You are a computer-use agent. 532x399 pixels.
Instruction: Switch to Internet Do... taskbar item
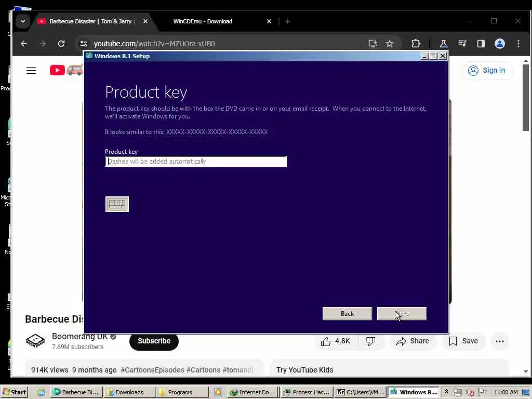point(253,392)
